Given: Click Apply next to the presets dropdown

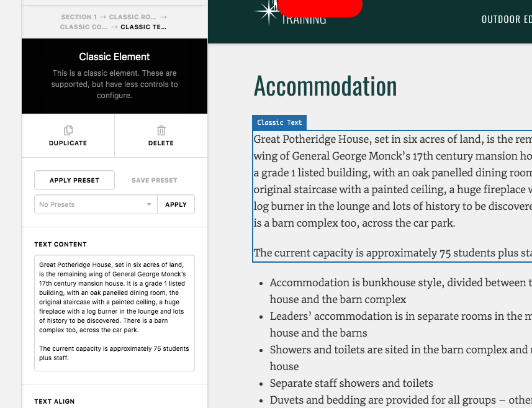Looking at the screenshot, I should tap(176, 204).
